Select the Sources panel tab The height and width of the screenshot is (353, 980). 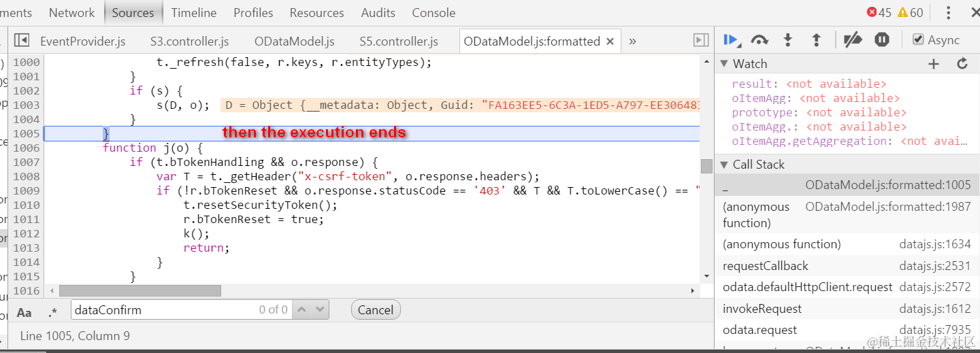coord(133,13)
